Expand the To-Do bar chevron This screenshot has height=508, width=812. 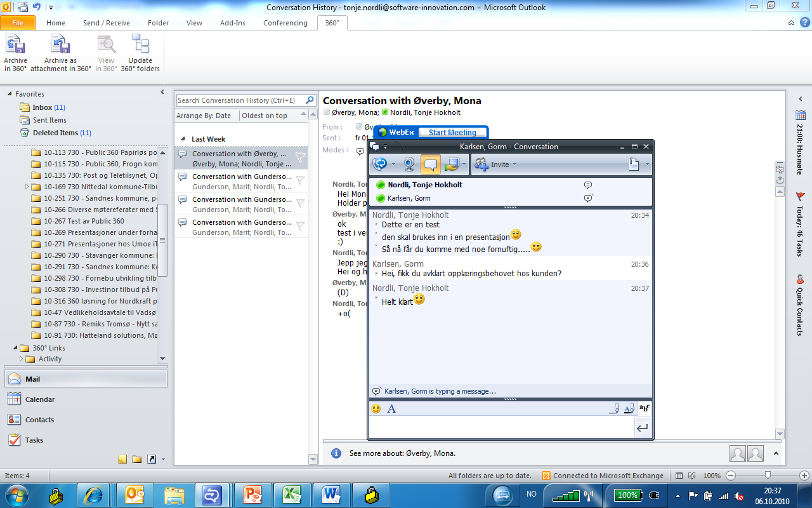point(800,98)
